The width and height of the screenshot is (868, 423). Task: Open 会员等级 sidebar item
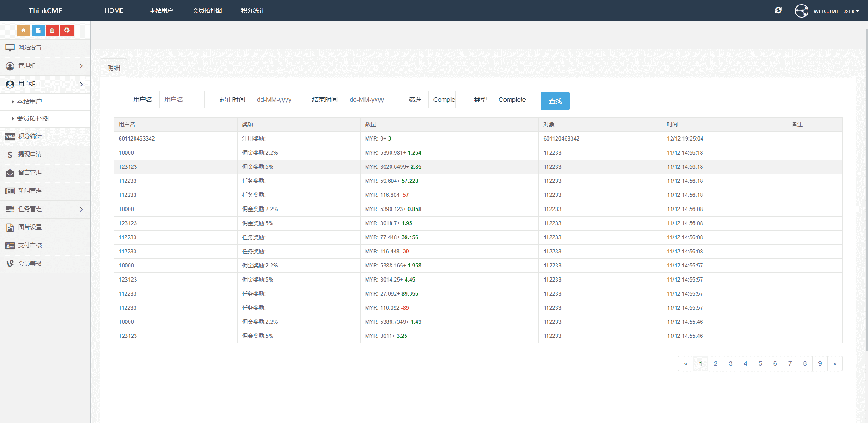(x=30, y=264)
